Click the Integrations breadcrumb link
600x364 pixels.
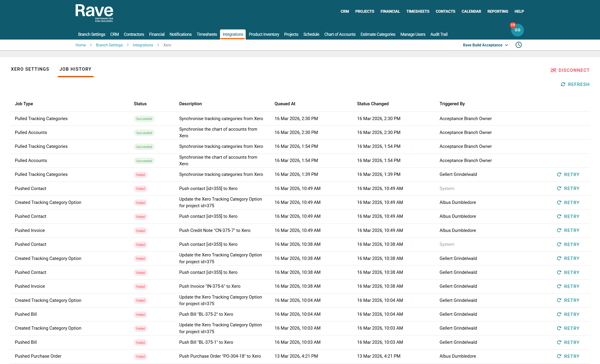tap(143, 45)
